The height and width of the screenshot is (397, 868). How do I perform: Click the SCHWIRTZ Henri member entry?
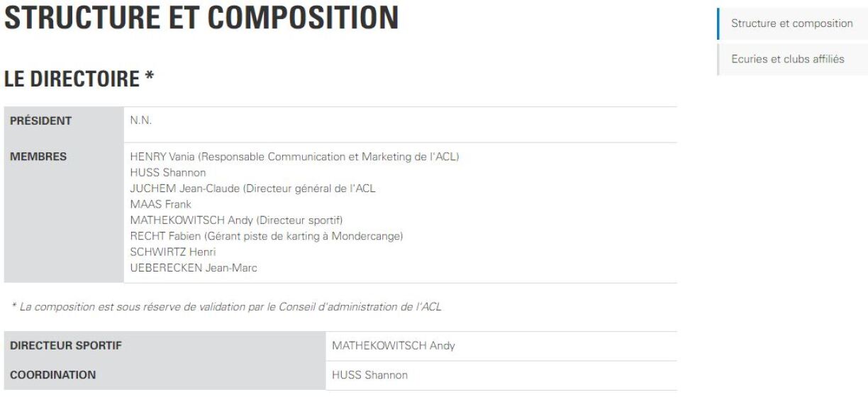[x=173, y=252]
